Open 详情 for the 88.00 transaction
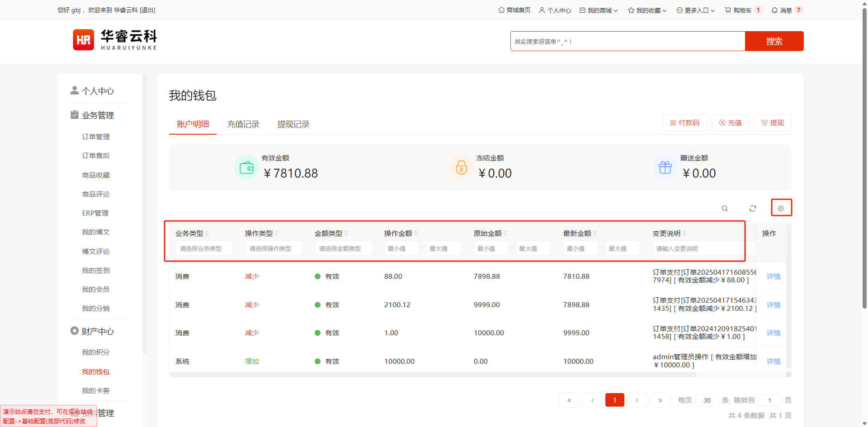The height and width of the screenshot is (427, 868). coord(774,277)
